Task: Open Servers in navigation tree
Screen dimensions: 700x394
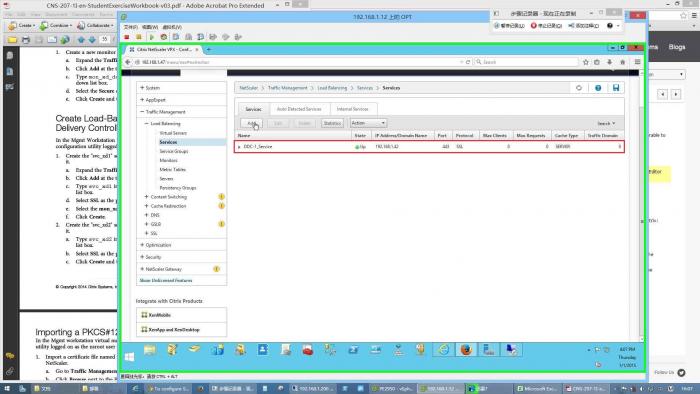Action: pos(166,178)
